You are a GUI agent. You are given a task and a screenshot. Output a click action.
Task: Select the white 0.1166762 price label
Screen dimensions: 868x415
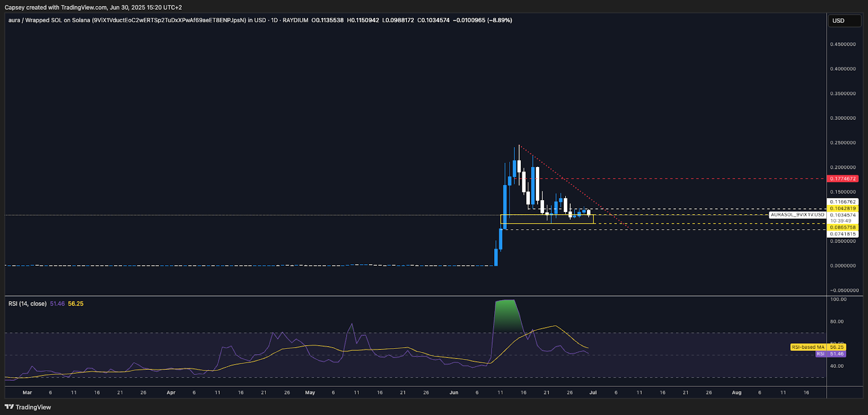click(843, 202)
